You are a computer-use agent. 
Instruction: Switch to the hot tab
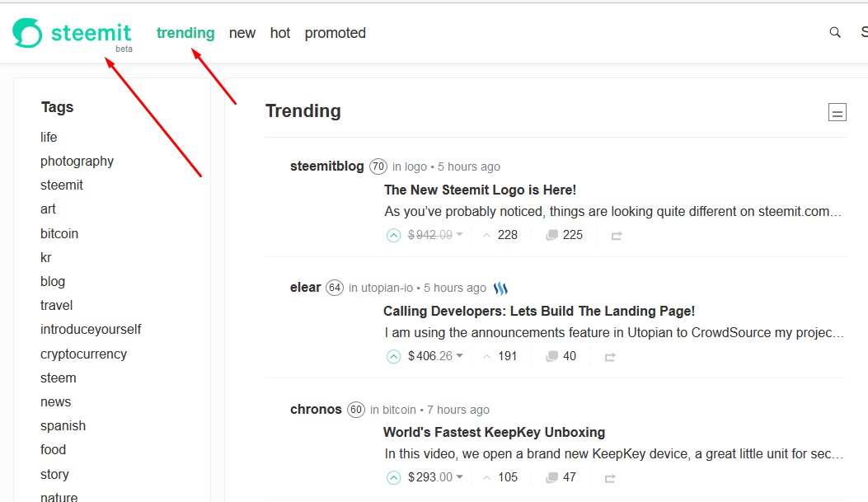coord(280,33)
